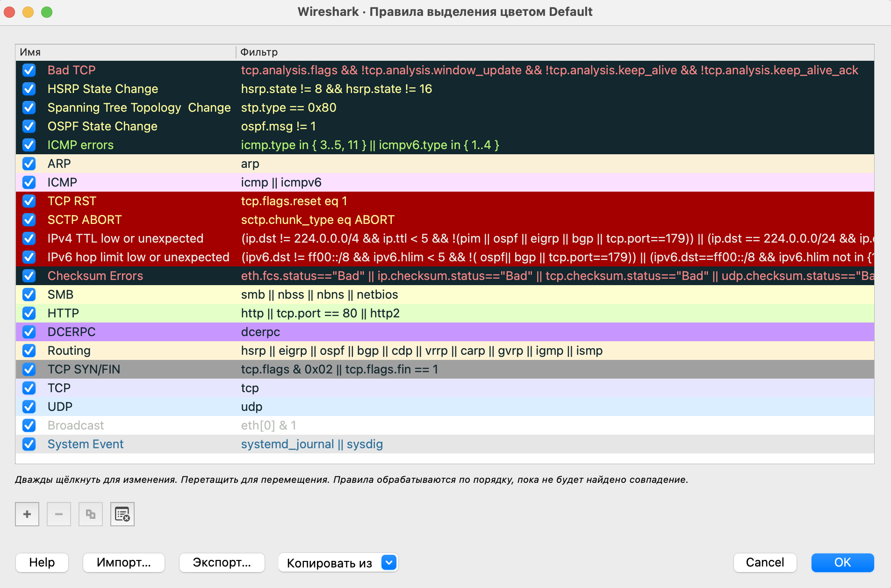Add a new coloring rule

[x=27, y=514]
